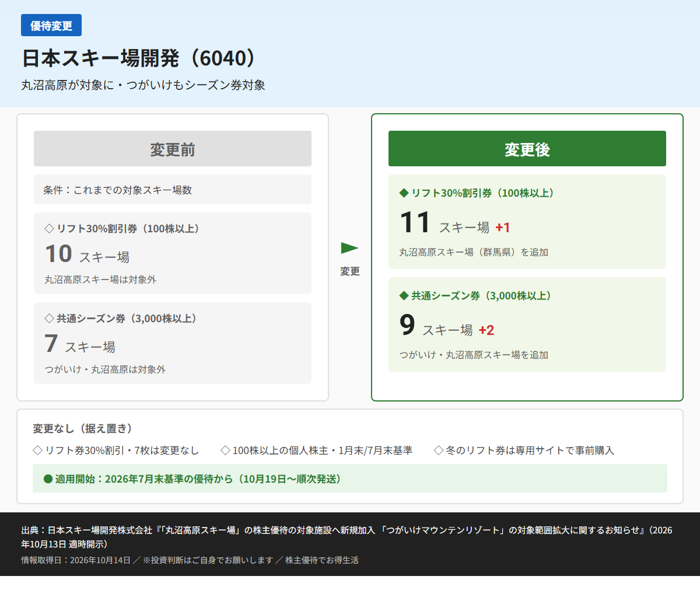This screenshot has height=590, width=700.
Task: Click note 丸沼高原スキー場（群馬県）を追加
Action: (474, 252)
